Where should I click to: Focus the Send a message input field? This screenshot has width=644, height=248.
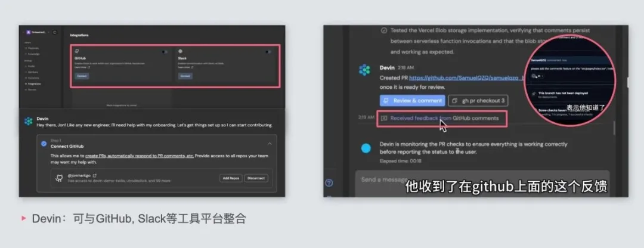[482, 184]
